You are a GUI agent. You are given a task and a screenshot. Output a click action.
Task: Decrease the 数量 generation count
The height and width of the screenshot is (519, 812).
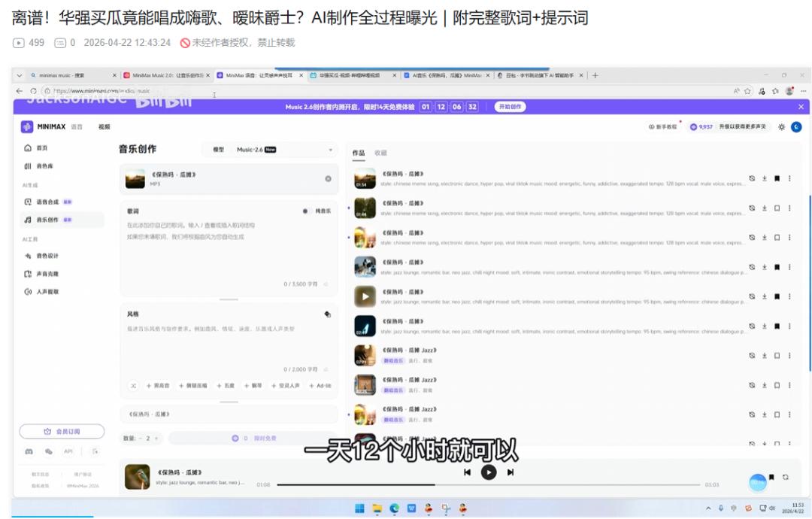pos(141,439)
